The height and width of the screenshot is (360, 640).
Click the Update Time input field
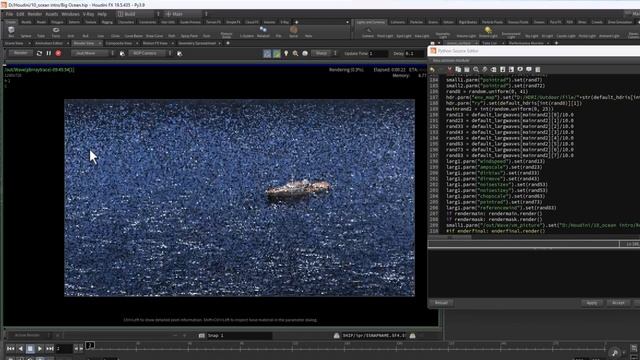(x=378, y=53)
